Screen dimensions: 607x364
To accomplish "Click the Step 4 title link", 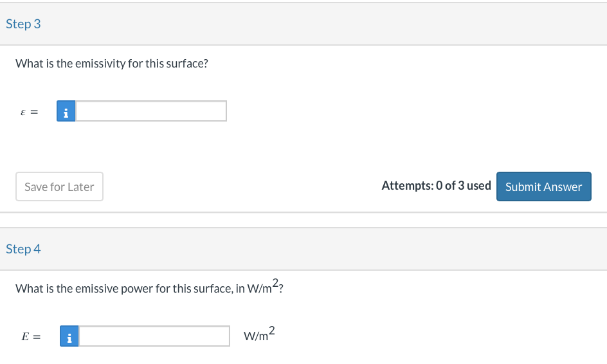I will coord(23,249).
